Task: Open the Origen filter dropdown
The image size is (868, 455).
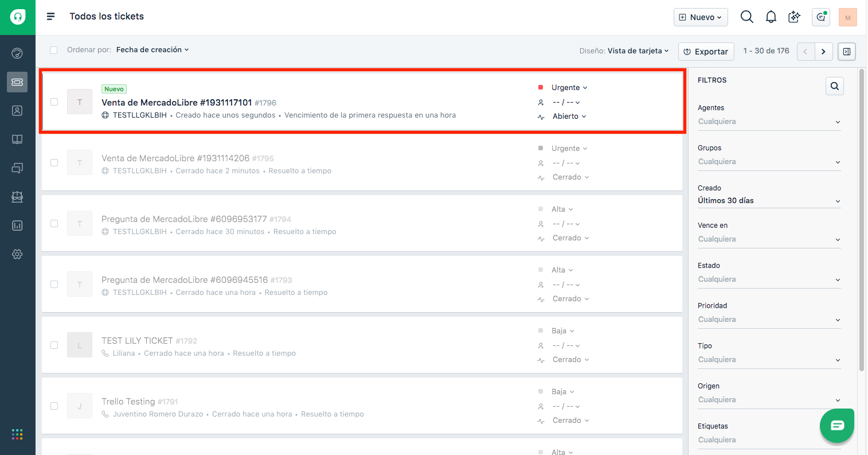Action: (769, 400)
